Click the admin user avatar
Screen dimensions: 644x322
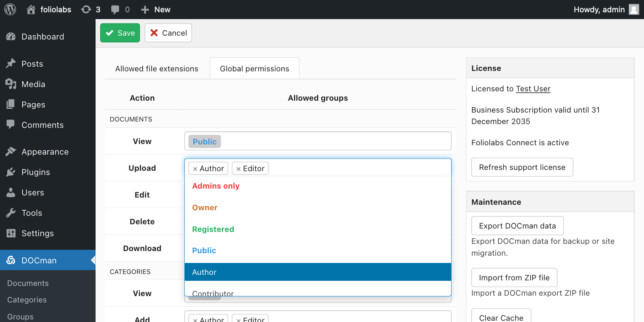tap(634, 9)
